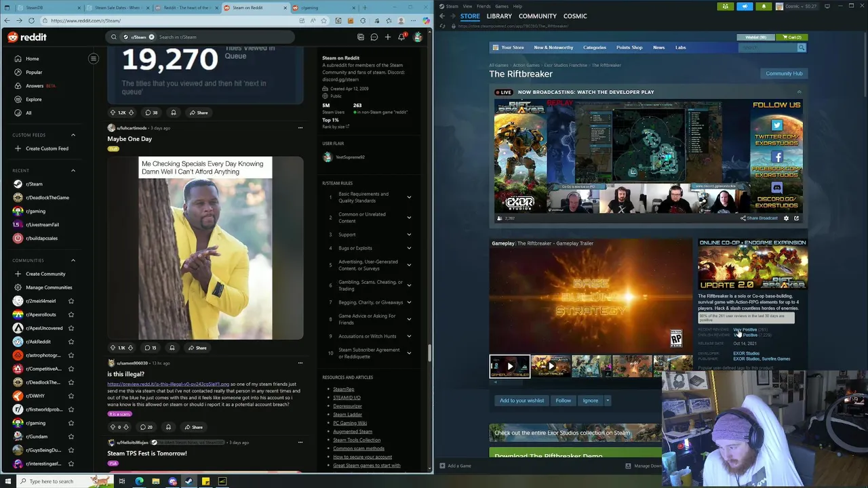Toggle favorite star for r/DiWHY
The height and width of the screenshot is (488, 868).
tap(71, 396)
